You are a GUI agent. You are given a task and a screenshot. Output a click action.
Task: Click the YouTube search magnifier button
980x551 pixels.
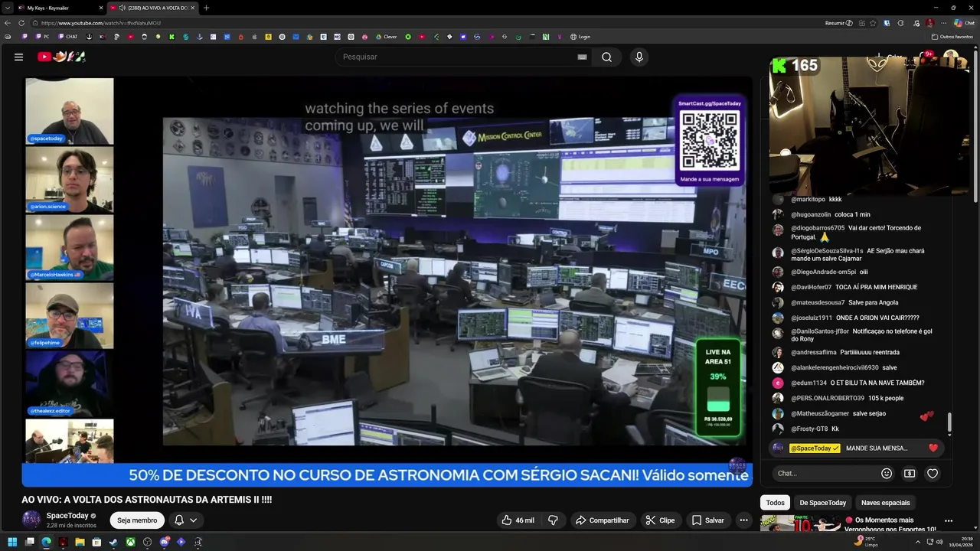606,57
